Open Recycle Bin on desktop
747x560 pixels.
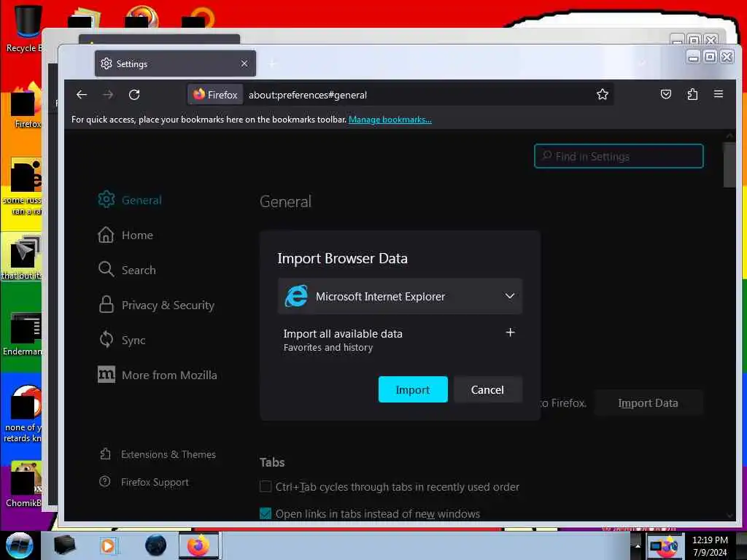click(x=28, y=28)
